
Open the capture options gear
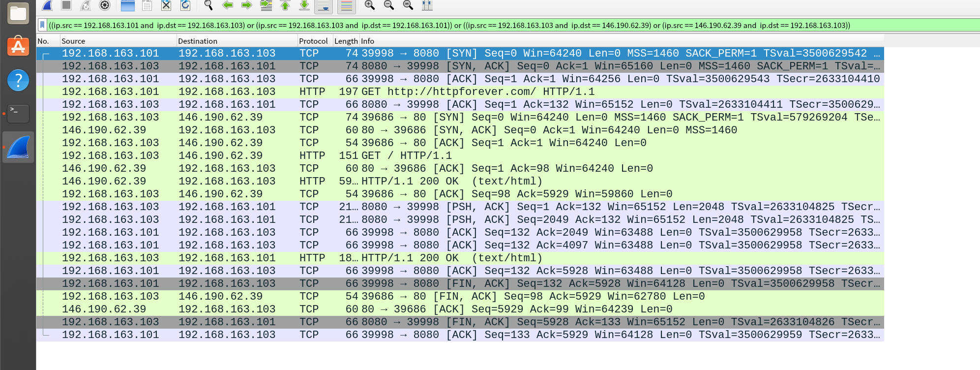[x=105, y=5]
